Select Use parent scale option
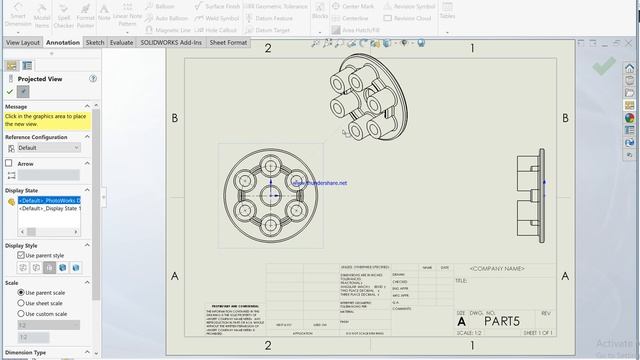The image size is (640, 360). tap(21, 293)
